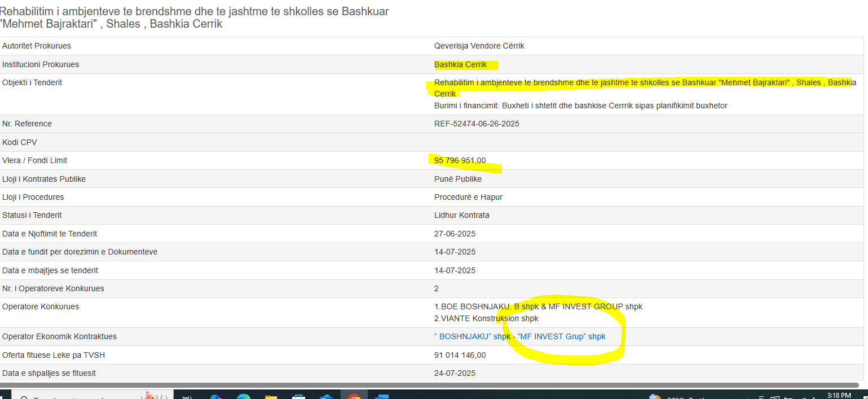
Task: Launch Microsoft Edge from the taskbar
Action: pos(244,396)
